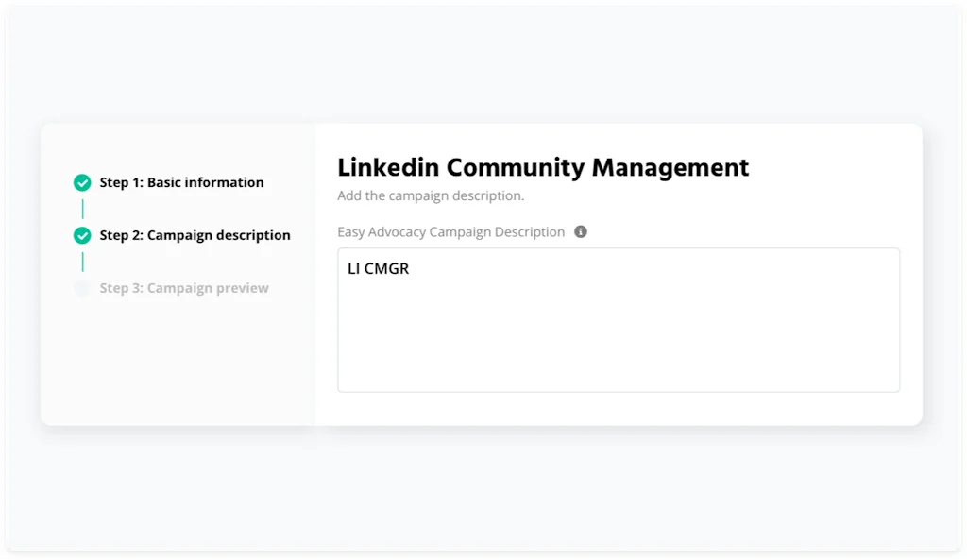The width and height of the screenshot is (967, 560).
Task: Select Step 2: Campaign description
Action: click(195, 236)
